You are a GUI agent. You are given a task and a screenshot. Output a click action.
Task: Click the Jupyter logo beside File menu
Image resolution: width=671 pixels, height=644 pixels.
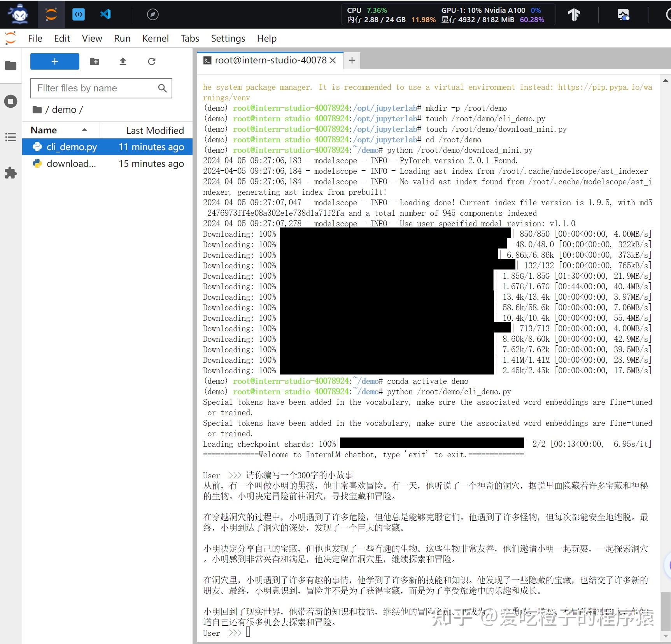coord(11,38)
